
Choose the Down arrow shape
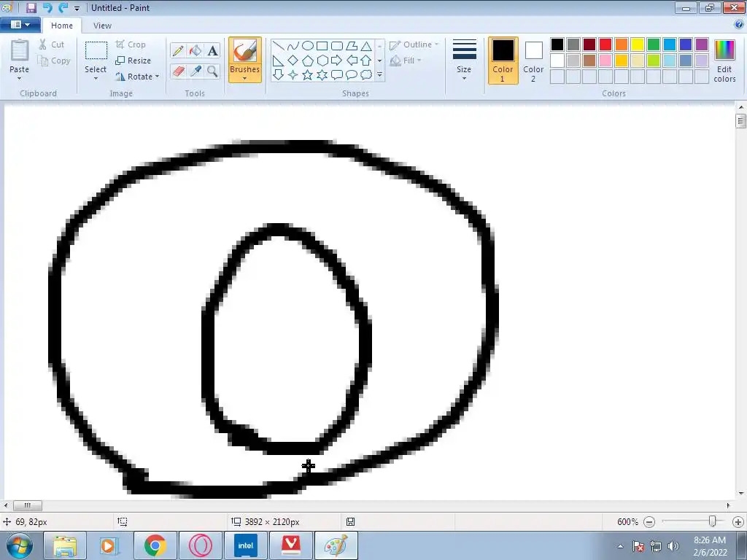279,75
